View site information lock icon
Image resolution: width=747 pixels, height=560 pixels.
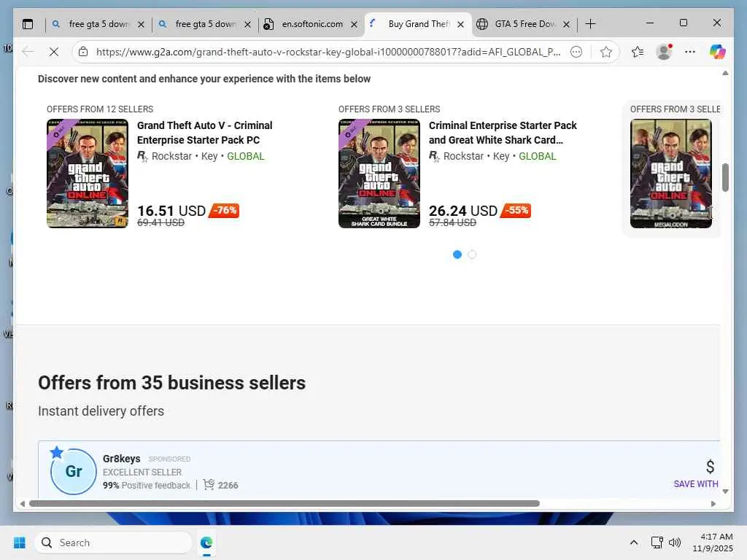click(83, 52)
